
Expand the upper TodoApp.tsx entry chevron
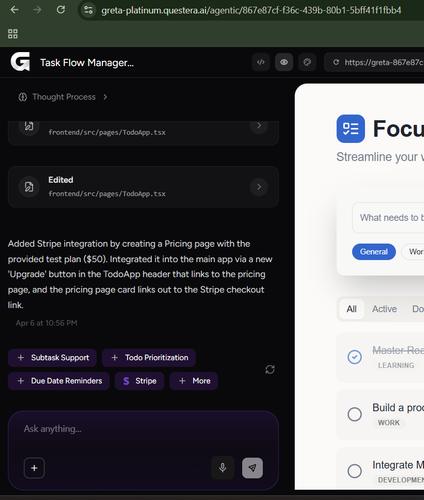259,126
